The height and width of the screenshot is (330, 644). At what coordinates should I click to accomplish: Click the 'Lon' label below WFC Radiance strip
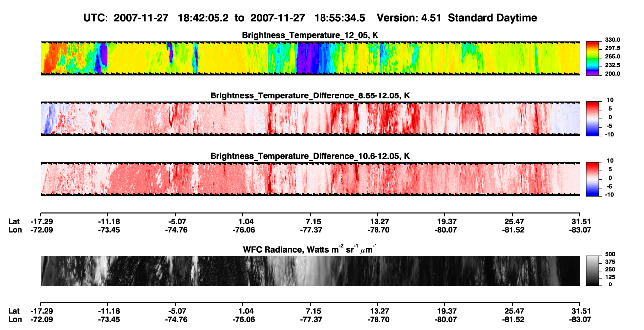point(14,319)
